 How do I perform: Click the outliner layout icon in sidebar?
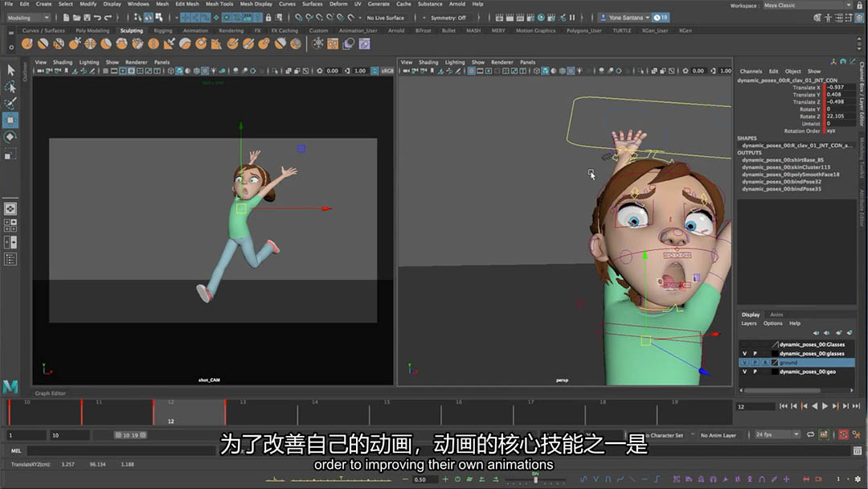pos(10,259)
